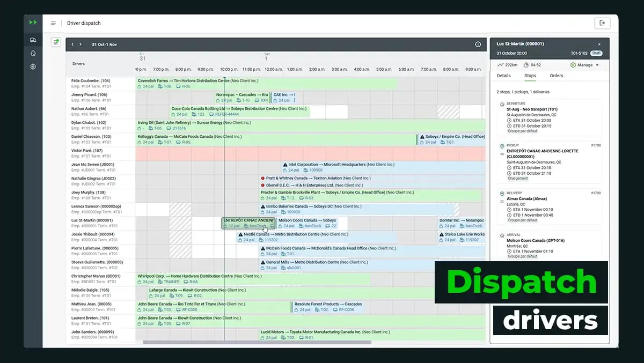644x363 pixels.
Task: Click the warning triangle on McCain Foods trip
Action: pyautogui.click(x=263, y=248)
